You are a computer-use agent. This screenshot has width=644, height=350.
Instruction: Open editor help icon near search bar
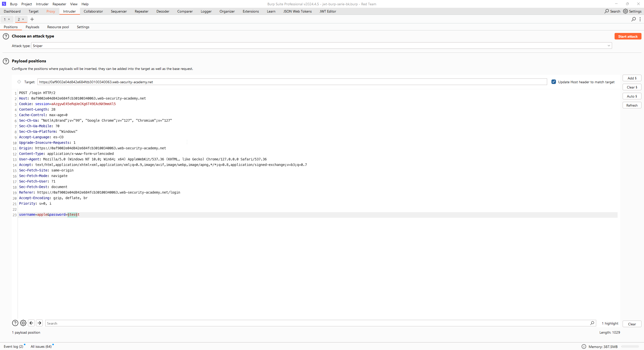point(15,323)
